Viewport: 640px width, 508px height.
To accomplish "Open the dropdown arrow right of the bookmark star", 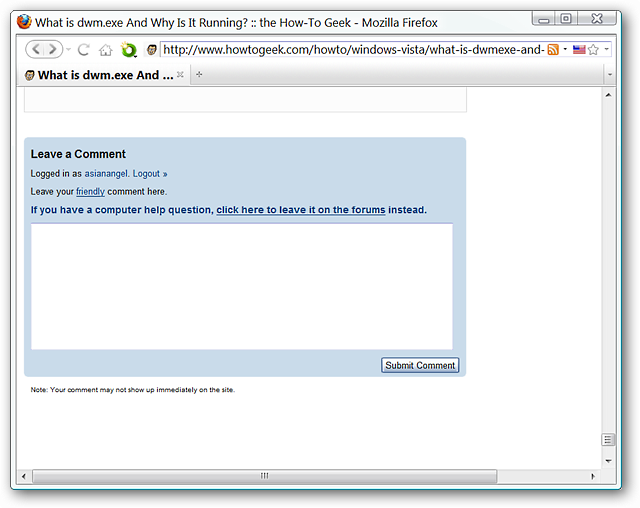I will coord(606,49).
